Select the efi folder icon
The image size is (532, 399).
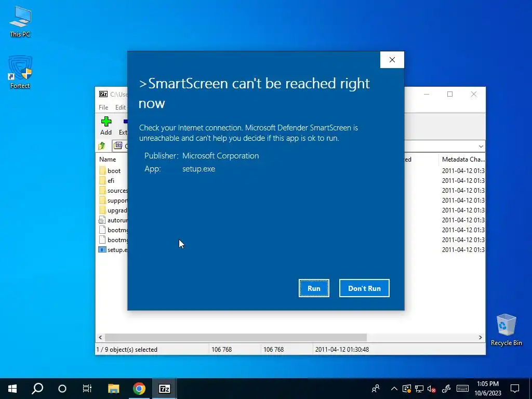coord(102,180)
